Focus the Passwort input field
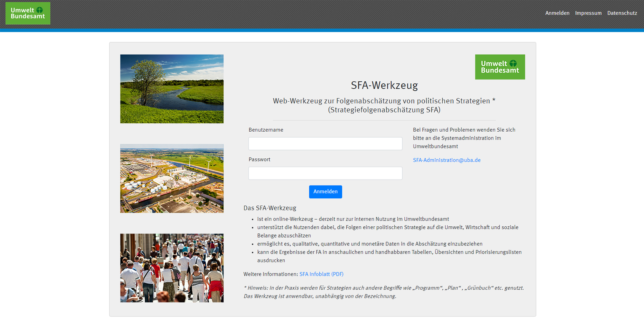Viewport: 644px width, 323px height. [x=325, y=173]
